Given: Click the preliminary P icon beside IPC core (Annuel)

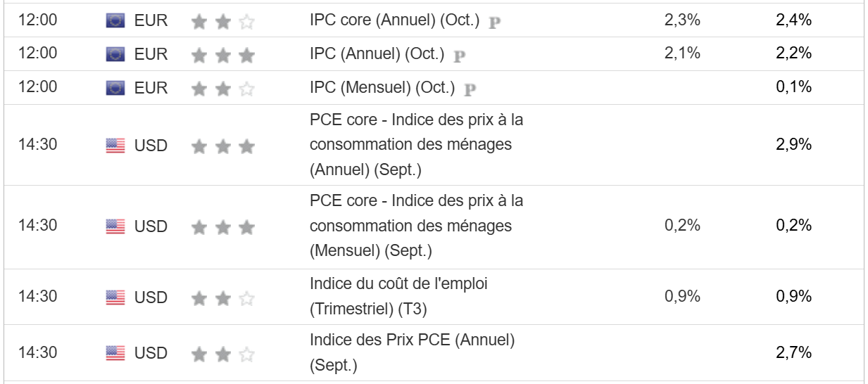Looking at the screenshot, I should point(494,22).
